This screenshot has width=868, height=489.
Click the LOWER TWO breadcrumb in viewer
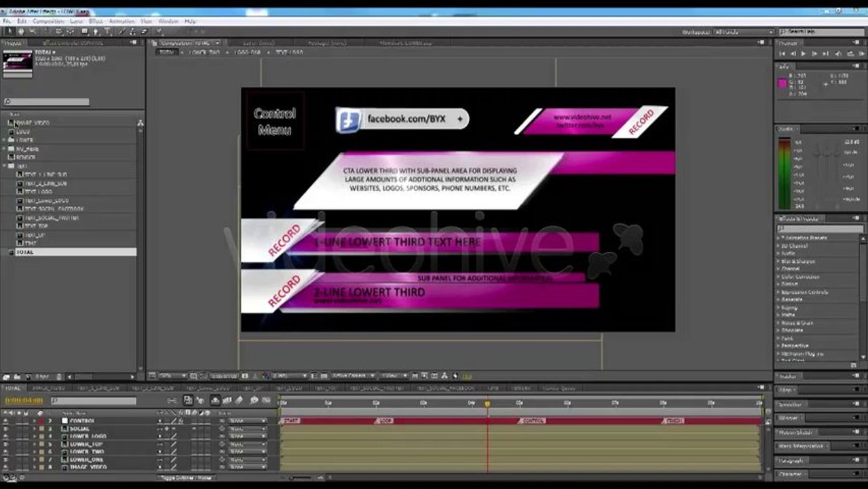point(204,52)
